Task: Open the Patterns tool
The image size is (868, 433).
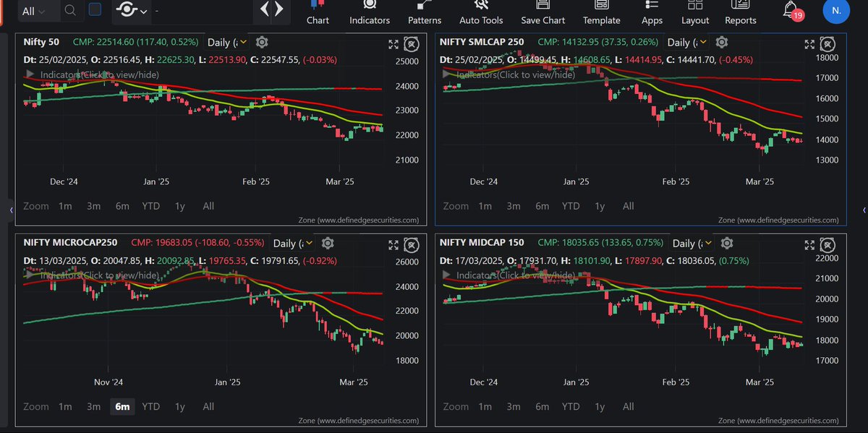Action: [425, 12]
